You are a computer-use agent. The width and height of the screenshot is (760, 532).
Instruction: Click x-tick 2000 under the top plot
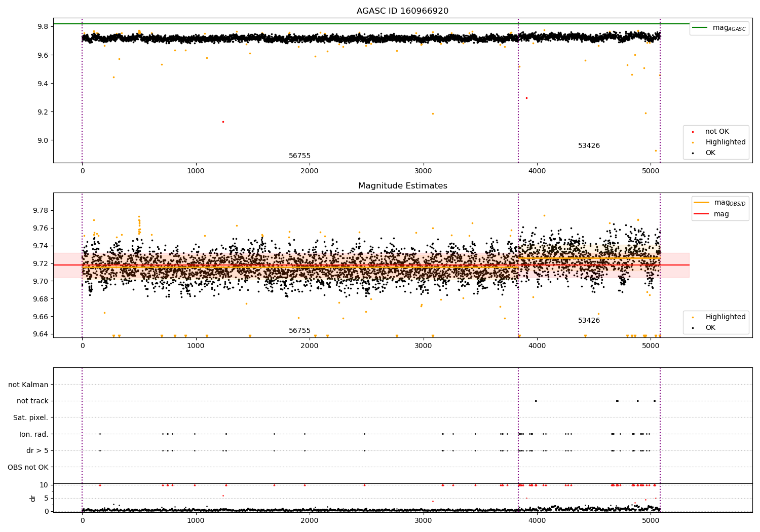point(310,171)
